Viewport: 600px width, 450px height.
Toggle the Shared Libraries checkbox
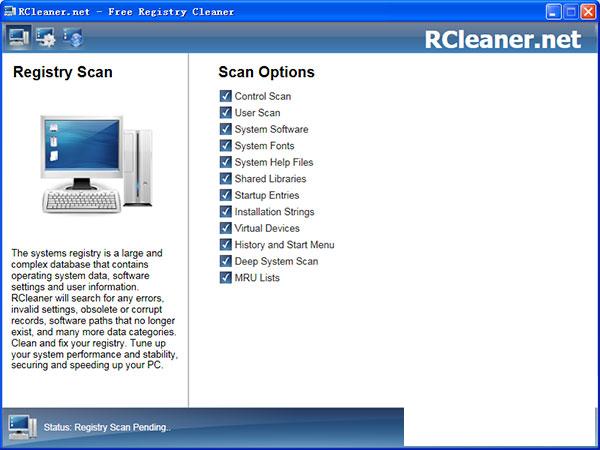[225, 178]
